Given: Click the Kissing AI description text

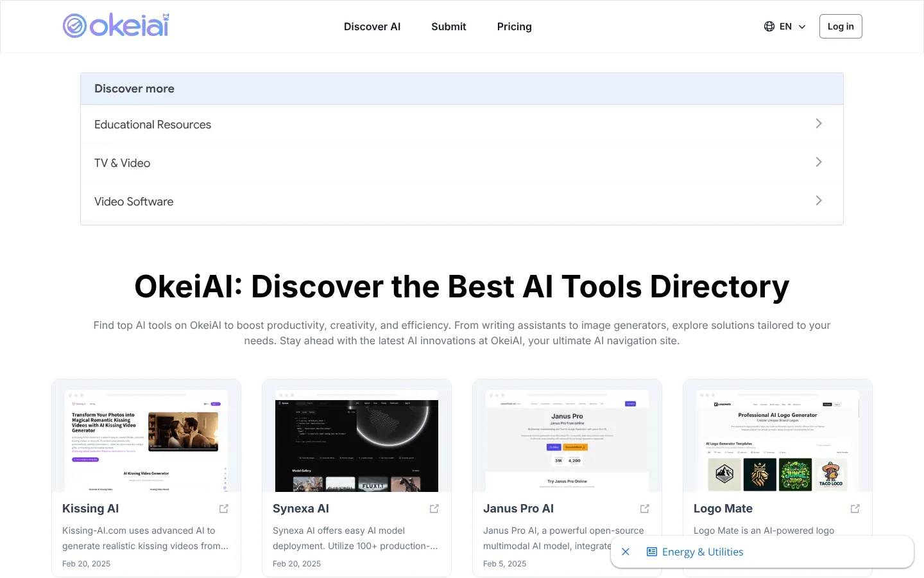Looking at the screenshot, I should coord(146,538).
